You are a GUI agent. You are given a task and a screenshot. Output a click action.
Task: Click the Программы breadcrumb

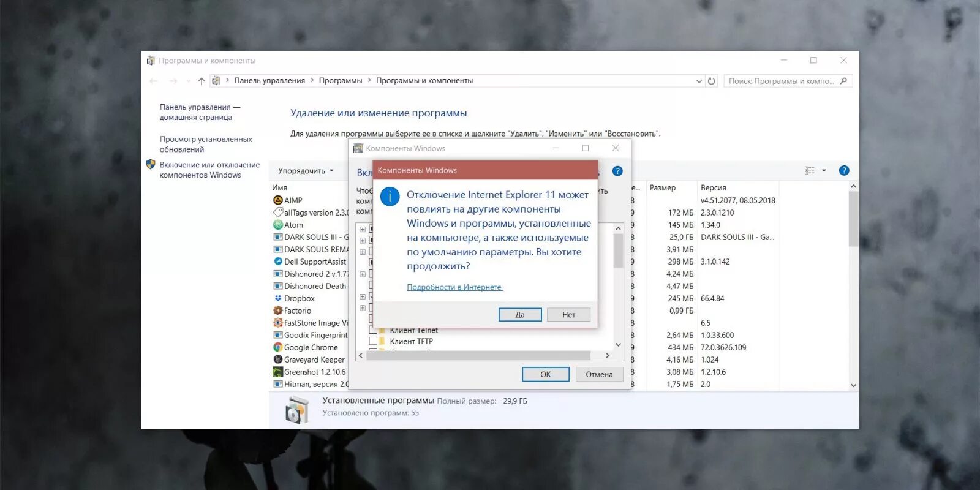click(x=341, y=81)
